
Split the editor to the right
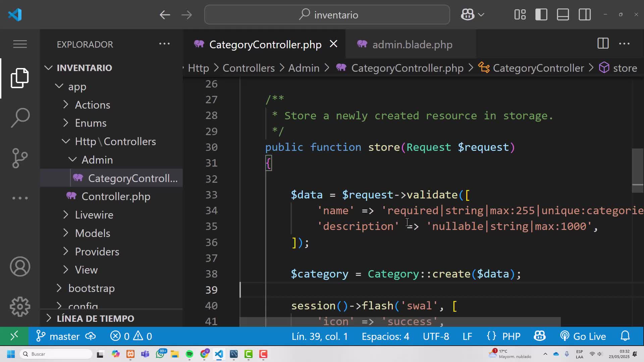click(x=603, y=44)
